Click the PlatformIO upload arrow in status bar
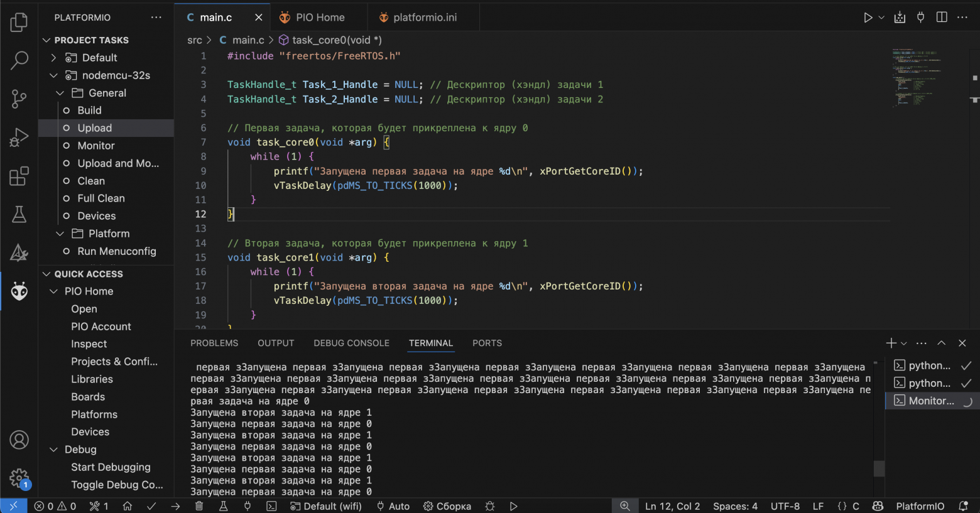Image resolution: width=980 pixels, height=513 pixels. pyautogui.click(x=175, y=506)
